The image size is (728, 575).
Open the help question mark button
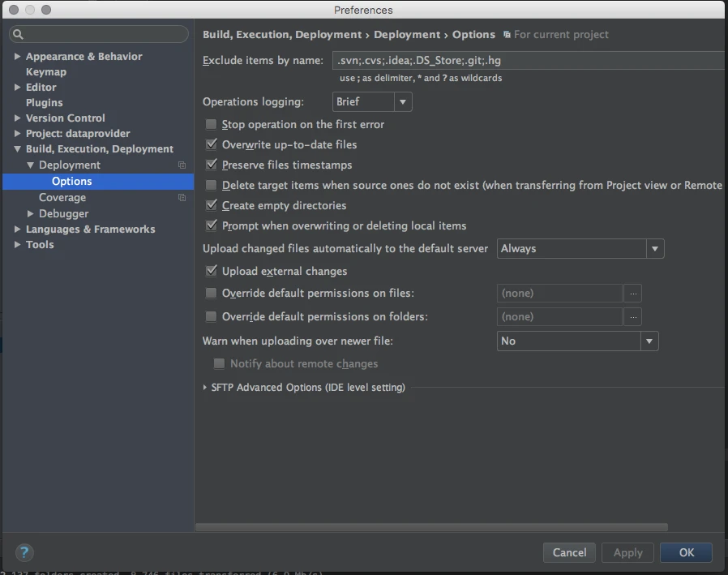coord(24,553)
